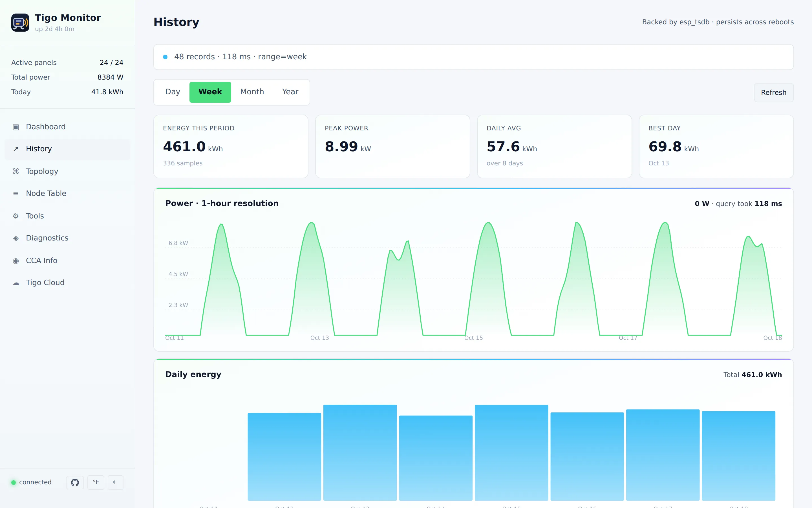Select the Week range tab
The image size is (812, 508).
pyautogui.click(x=210, y=92)
